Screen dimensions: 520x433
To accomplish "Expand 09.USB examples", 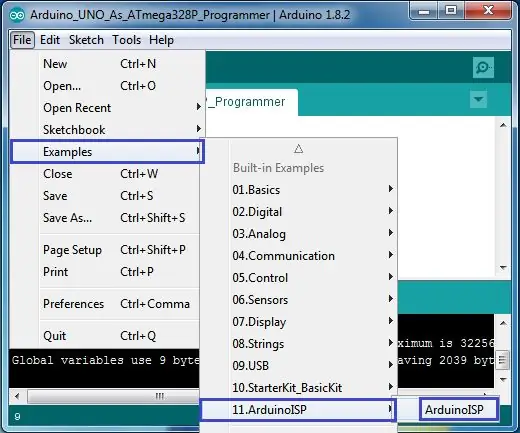I will (299, 366).
